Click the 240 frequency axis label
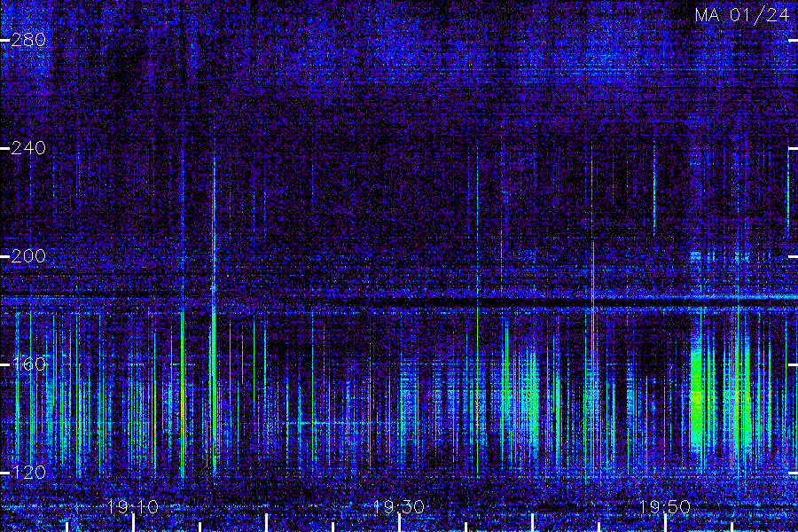The width and height of the screenshot is (798, 532). click(28, 148)
